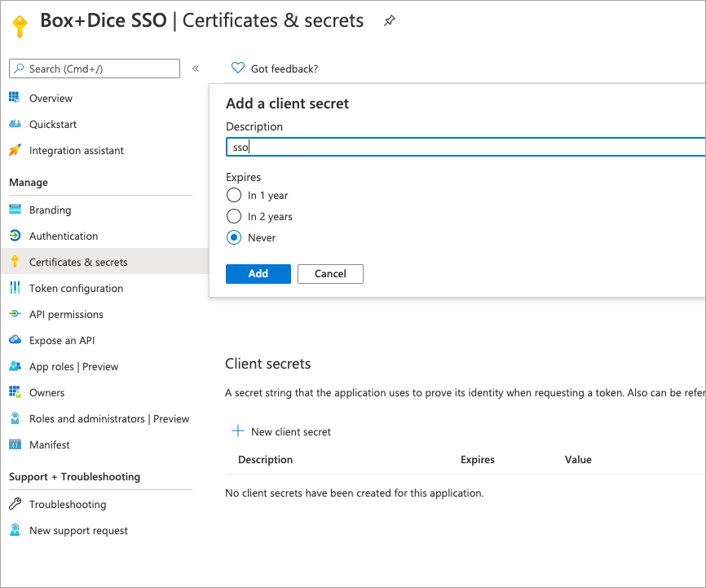Open App roles | Preview
The height and width of the screenshot is (588, 706).
click(x=74, y=367)
